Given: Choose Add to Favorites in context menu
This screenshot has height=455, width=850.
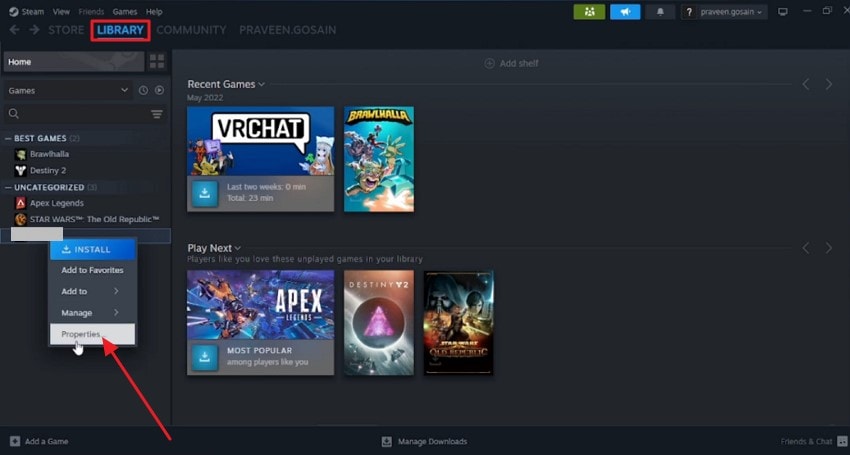Looking at the screenshot, I should pyautogui.click(x=93, y=270).
